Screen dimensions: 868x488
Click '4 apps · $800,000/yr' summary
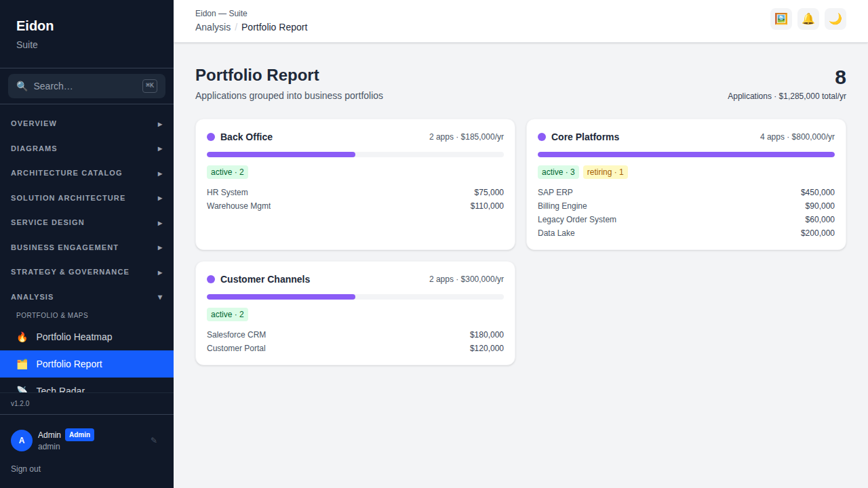(797, 137)
